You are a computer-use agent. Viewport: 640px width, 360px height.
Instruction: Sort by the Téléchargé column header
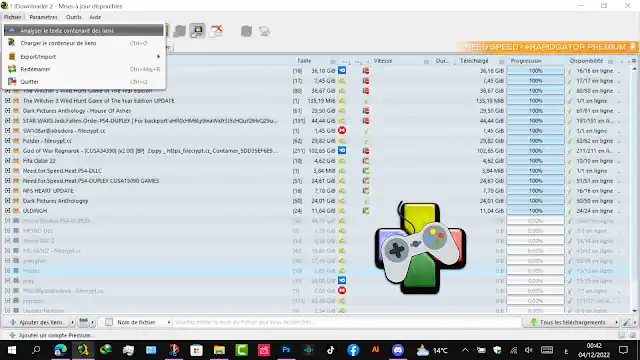(474, 61)
